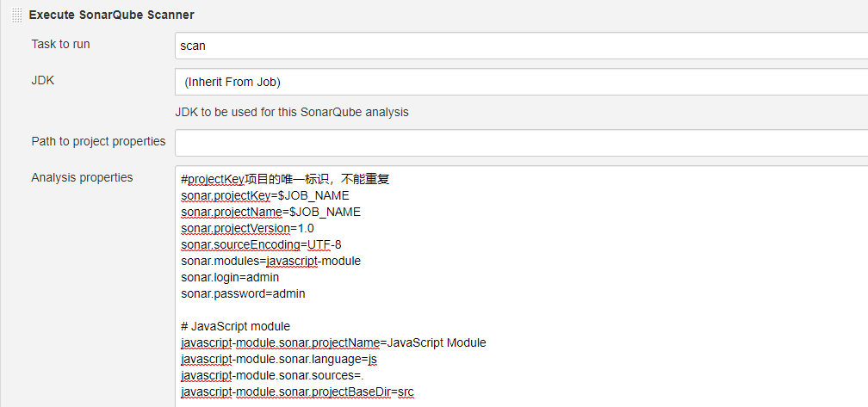Click the sonar.projectKey=$JOB_NAME line
The width and height of the screenshot is (868, 407).
[264, 196]
